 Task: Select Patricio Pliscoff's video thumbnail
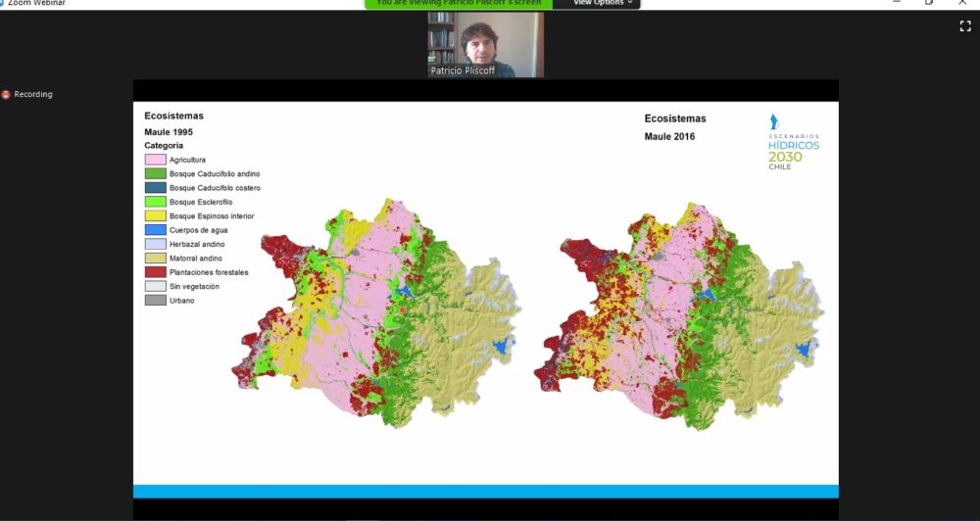click(x=485, y=44)
